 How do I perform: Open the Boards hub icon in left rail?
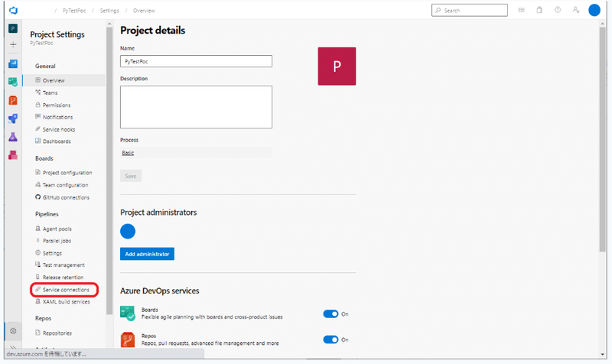coord(13,82)
